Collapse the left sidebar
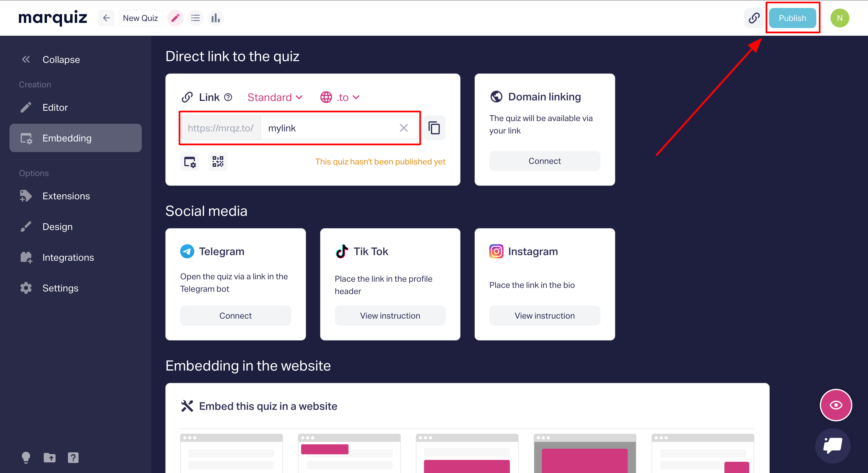Screen dimensions: 868x473 51,60
